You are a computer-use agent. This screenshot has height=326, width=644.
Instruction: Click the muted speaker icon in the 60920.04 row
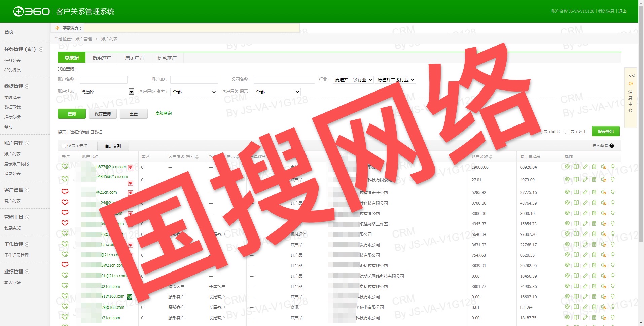[x=604, y=167]
